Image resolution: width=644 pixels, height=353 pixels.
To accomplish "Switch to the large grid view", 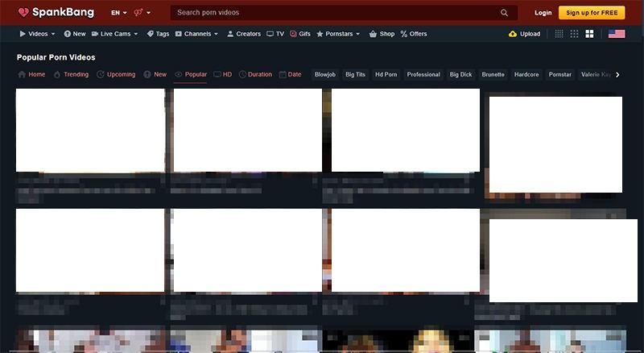I will coord(589,34).
